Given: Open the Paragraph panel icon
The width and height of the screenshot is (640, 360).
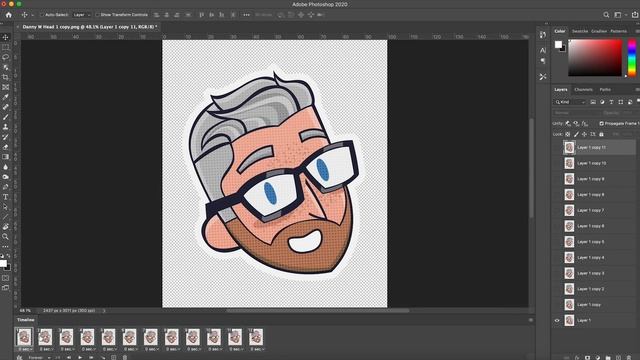Looking at the screenshot, I should click(x=542, y=60).
